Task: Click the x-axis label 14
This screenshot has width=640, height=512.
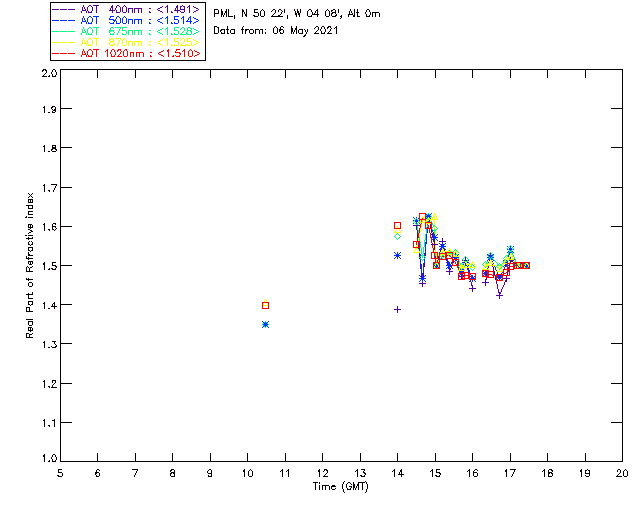Action: coord(398,473)
